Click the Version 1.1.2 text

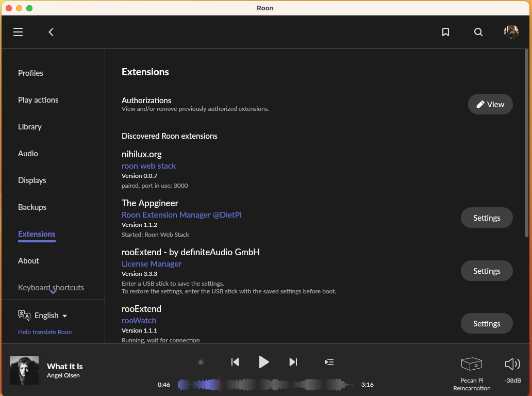pos(140,225)
